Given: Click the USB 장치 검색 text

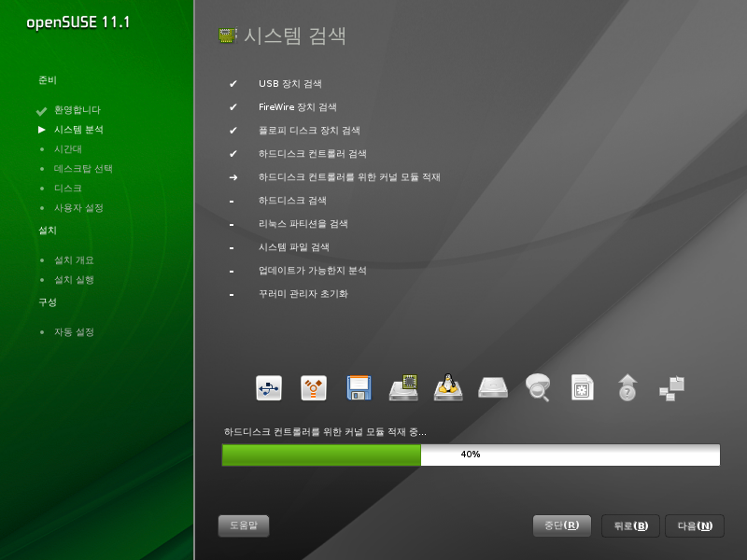Looking at the screenshot, I should pyautogui.click(x=290, y=84).
